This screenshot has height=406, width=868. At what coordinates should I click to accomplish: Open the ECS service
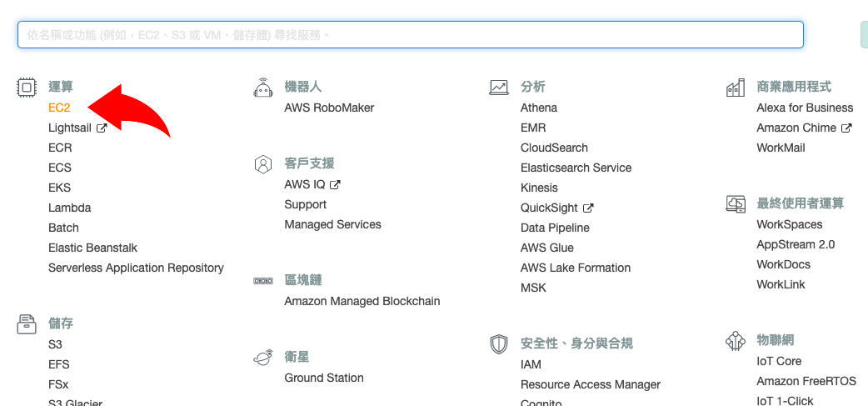(x=60, y=168)
